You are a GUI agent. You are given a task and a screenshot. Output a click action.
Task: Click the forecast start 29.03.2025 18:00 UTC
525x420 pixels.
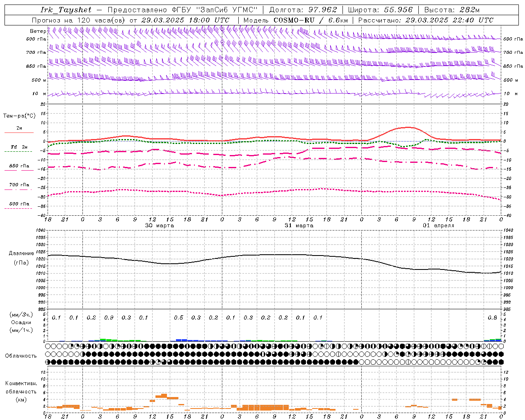185,20
